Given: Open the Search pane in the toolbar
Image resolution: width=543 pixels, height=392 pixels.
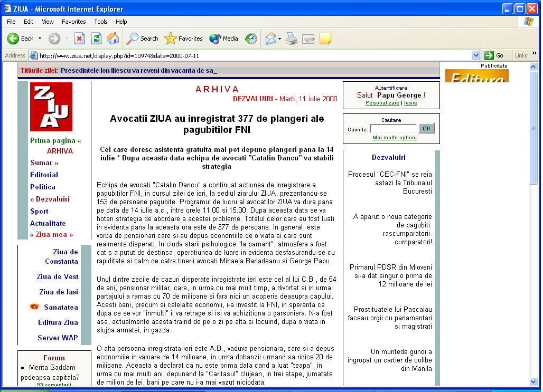Looking at the screenshot, I should coord(142,39).
